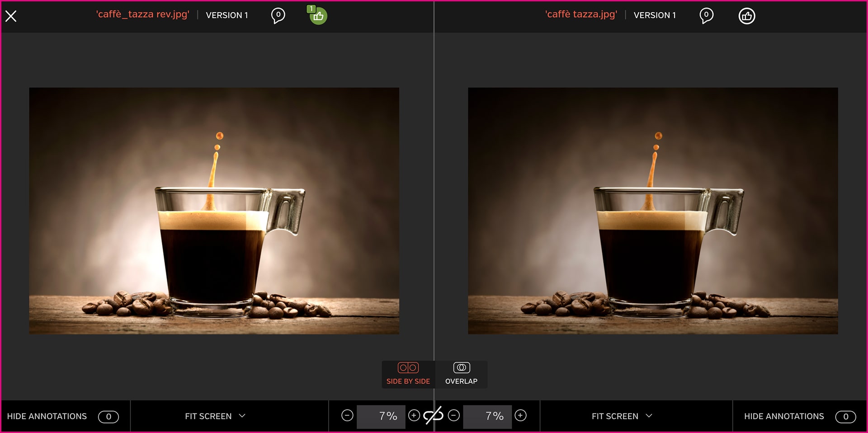868x433 pixels.
Task: Toggle the zoom link between both panels
Action: [434, 415]
